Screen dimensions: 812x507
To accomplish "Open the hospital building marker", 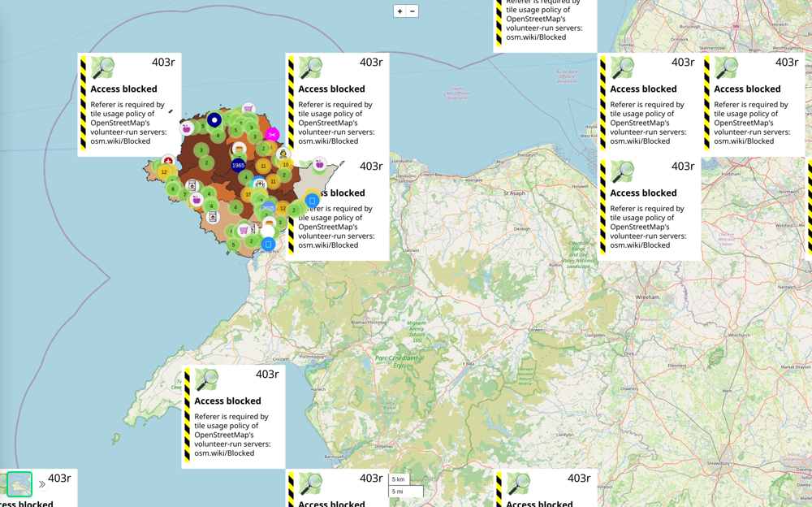I will coord(260,184).
